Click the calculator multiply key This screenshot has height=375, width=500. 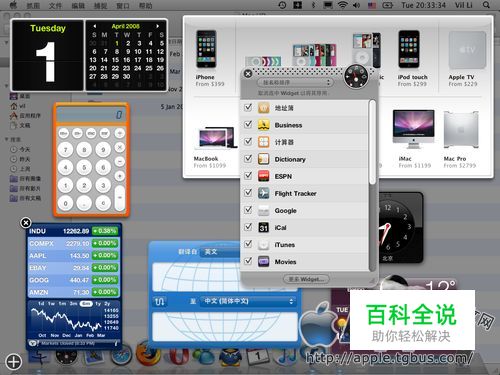[120, 148]
